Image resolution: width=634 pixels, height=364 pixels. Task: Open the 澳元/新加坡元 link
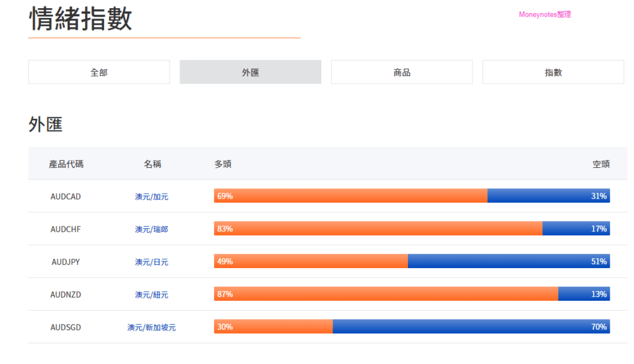(x=152, y=327)
